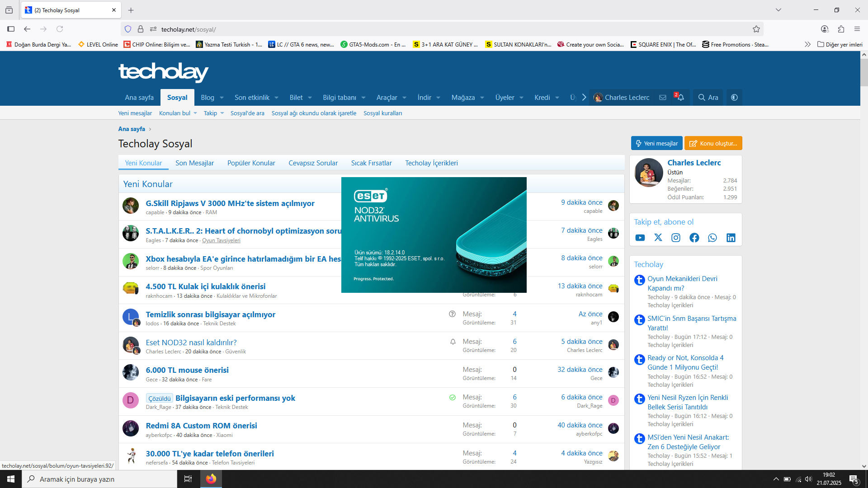Click the site padlock icon
This screenshot has height=488, width=868.
[x=141, y=29]
